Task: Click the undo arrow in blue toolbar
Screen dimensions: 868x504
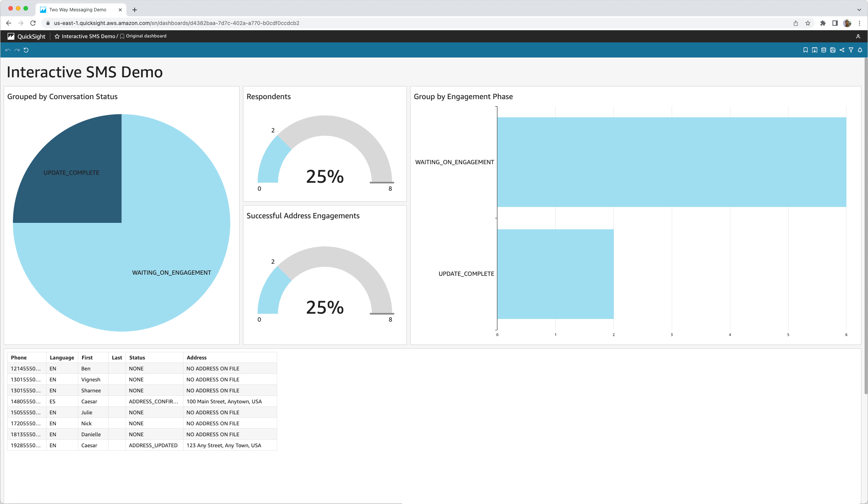Action: click(8, 50)
